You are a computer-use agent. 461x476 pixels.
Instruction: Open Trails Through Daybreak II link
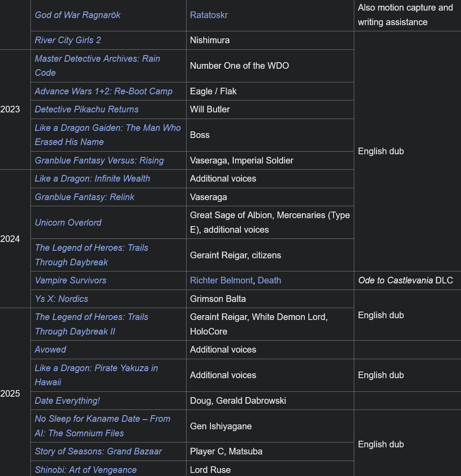coord(91,324)
